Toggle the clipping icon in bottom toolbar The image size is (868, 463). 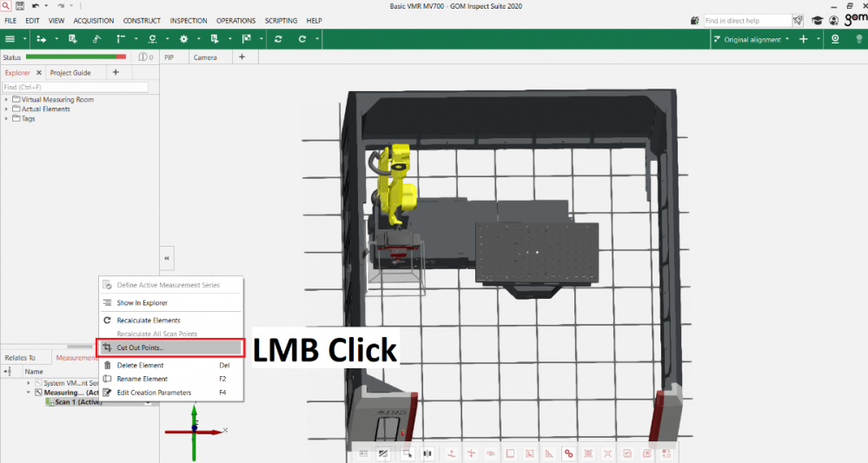tap(382, 453)
